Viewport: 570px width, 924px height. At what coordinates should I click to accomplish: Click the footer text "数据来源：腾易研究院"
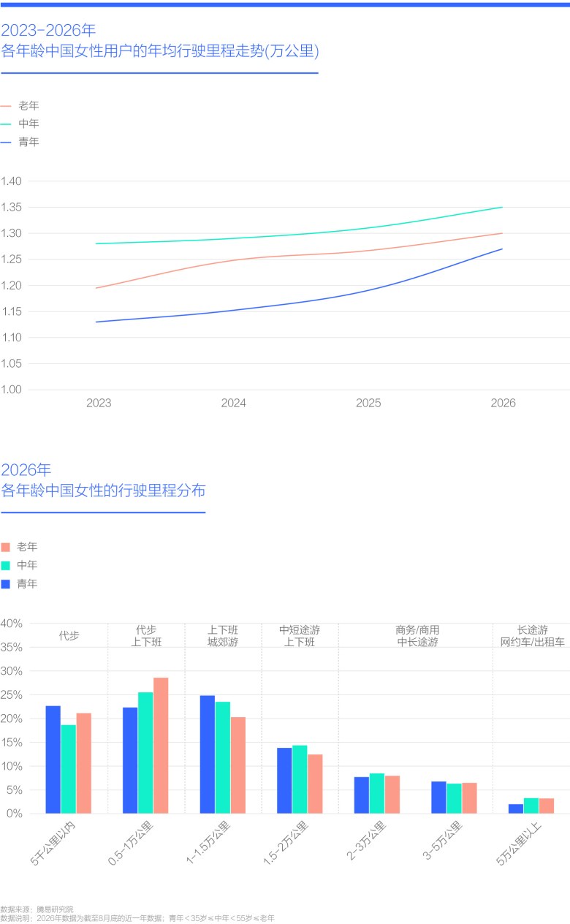(37, 909)
